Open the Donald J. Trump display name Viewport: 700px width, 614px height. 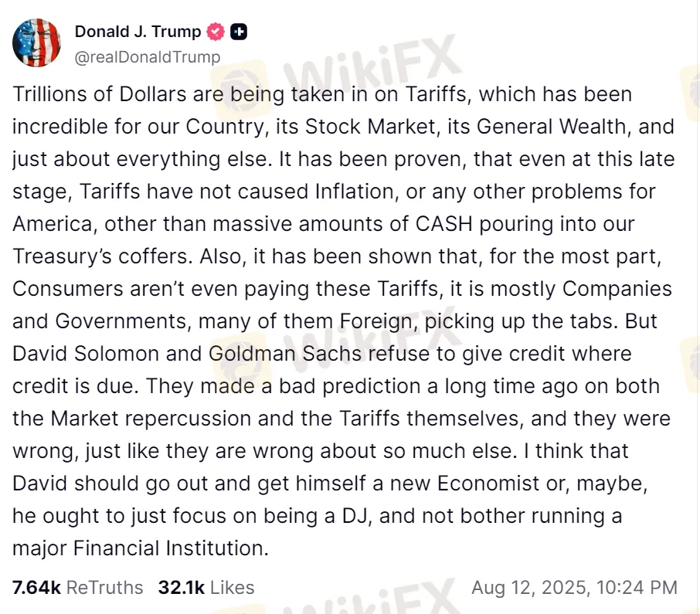(x=138, y=32)
